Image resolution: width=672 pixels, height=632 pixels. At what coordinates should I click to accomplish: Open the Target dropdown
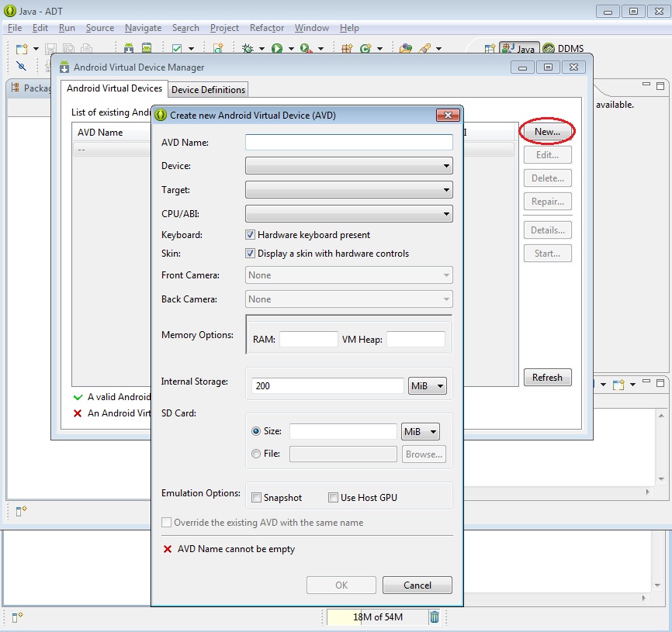pyautogui.click(x=349, y=190)
